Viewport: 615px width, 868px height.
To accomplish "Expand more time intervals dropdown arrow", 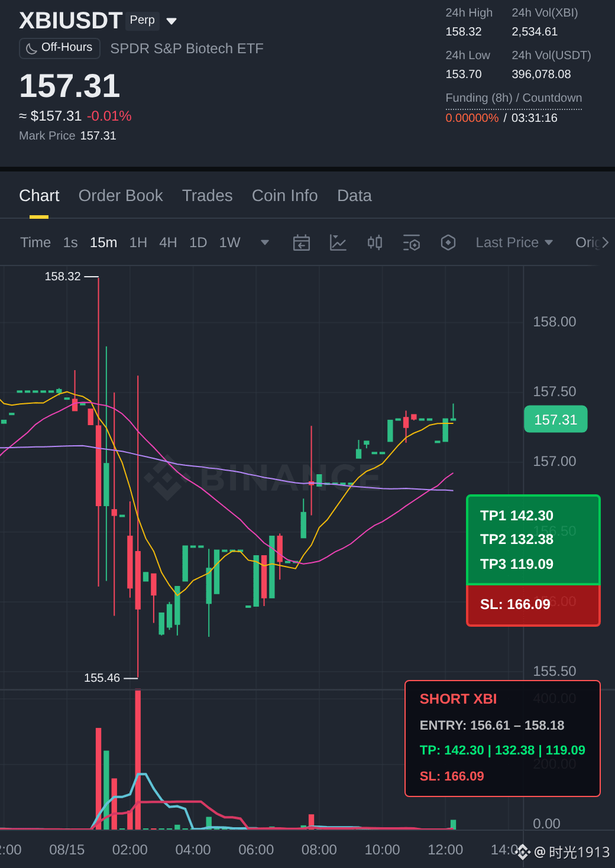I will pyautogui.click(x=265, y=242).
